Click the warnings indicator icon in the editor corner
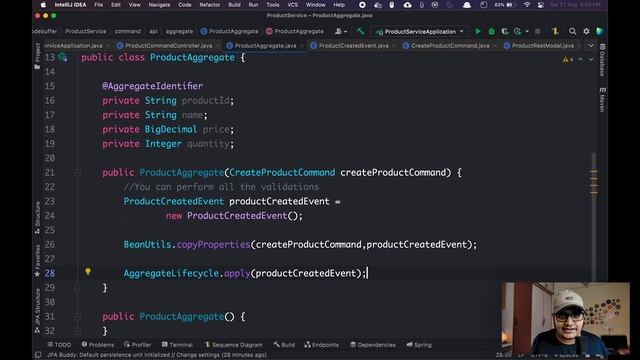 tap(568, 60)
